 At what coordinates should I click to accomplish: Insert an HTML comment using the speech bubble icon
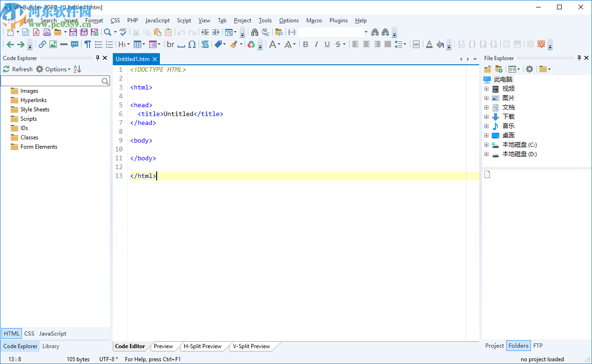click(x=75, y=44)
